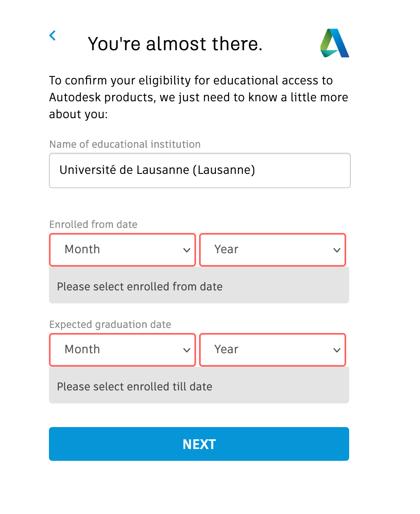Click the 'Expected graduation date' label
The height and width of the screenshot is (514, 420).
click(110, 325)
